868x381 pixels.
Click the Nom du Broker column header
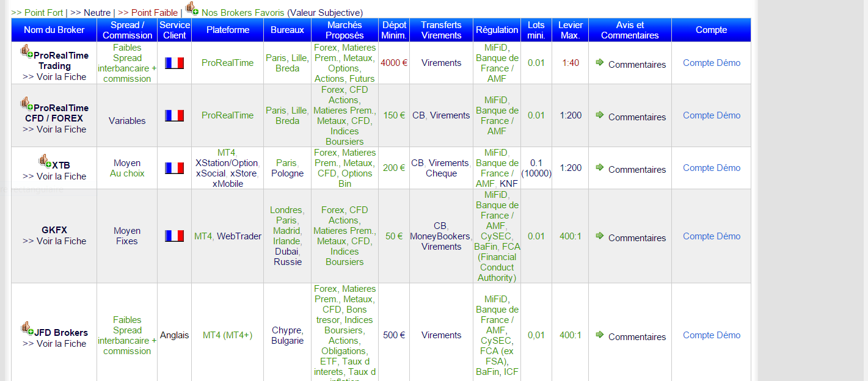pyautogui.click(x=54, y=30)
